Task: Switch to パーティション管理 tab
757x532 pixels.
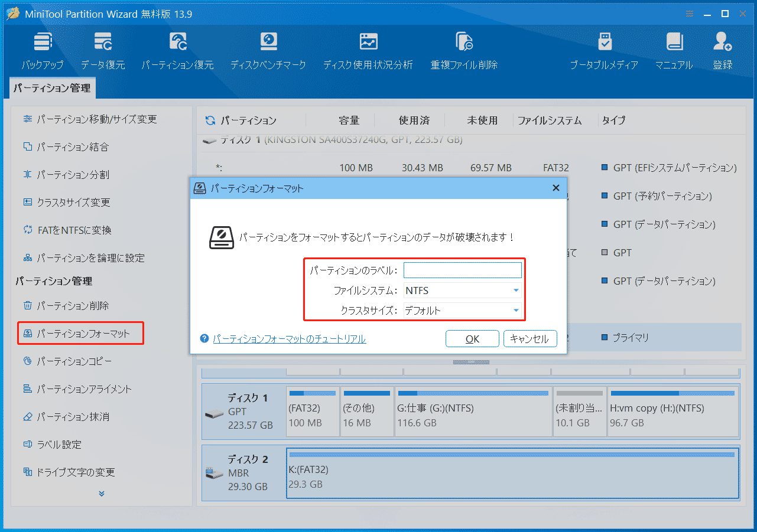Action: [x=52, y=88]
